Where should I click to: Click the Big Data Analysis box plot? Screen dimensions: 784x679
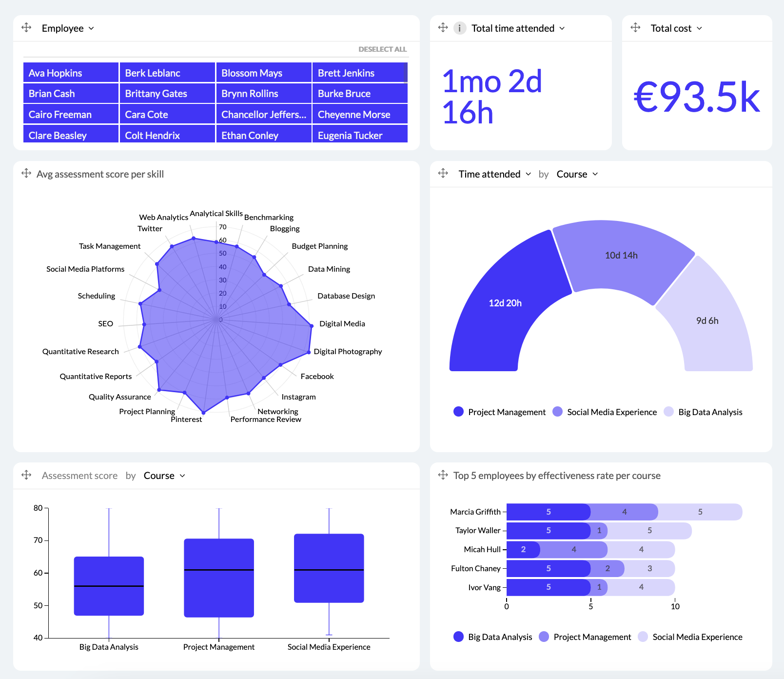click(x=109, y=586)
